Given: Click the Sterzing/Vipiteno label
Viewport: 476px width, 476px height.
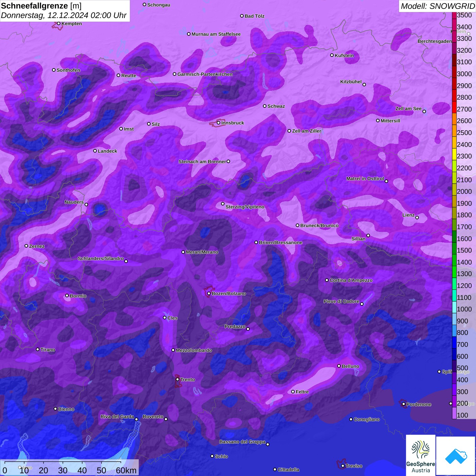Looking at the screenshot, I should point(245,207).
